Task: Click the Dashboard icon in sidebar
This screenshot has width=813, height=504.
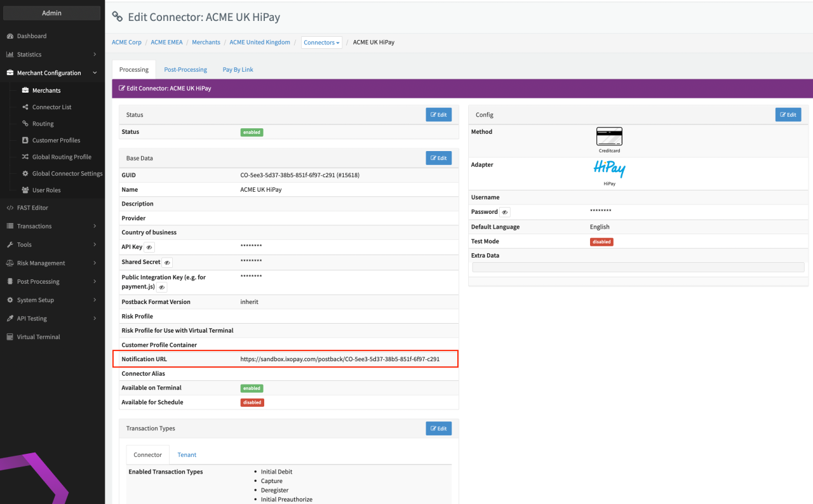Action: [x=10, y=36]
